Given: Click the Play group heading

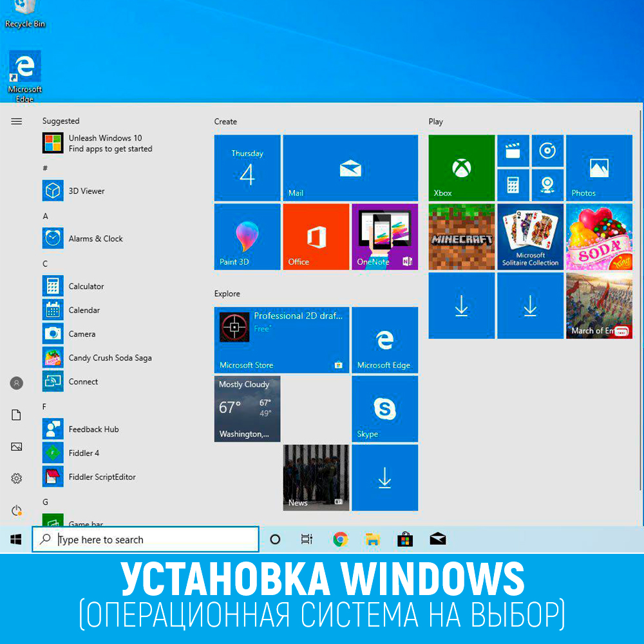Looking at the screenshot, I should pyautogui.click(x=436, y=122).
